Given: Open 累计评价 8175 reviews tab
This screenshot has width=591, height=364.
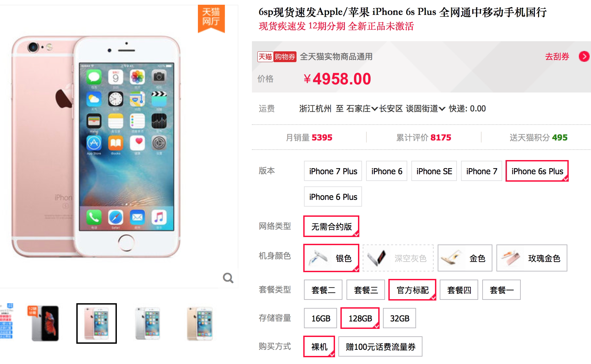Looking at the screenshot, I should point(423,137).
